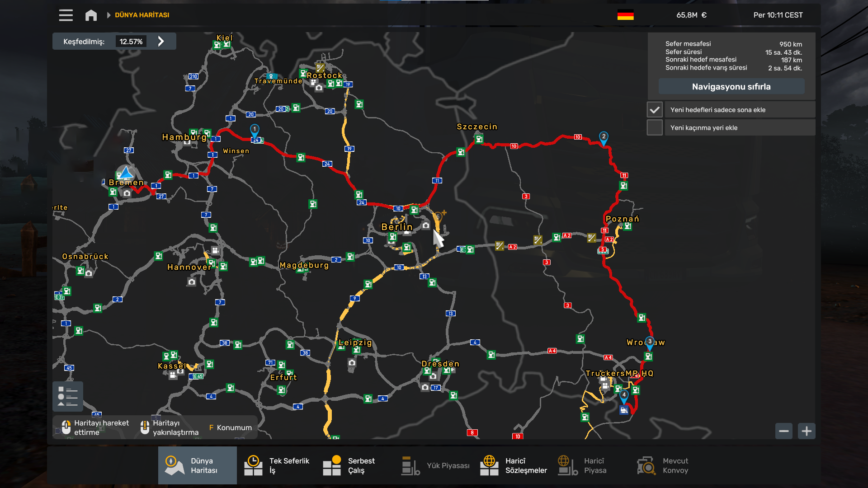Open the map legend icon

coord(68,396)
